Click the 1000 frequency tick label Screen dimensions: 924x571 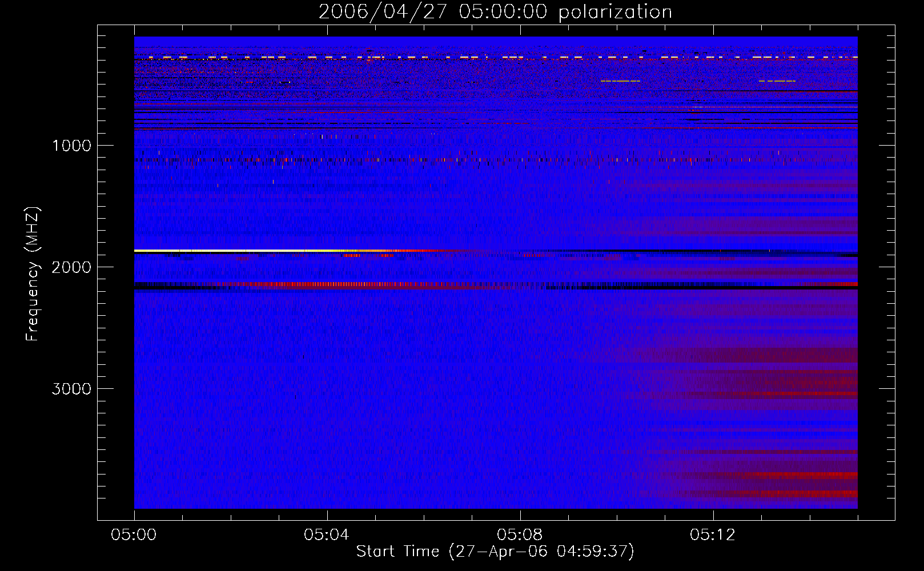(71, 146)
